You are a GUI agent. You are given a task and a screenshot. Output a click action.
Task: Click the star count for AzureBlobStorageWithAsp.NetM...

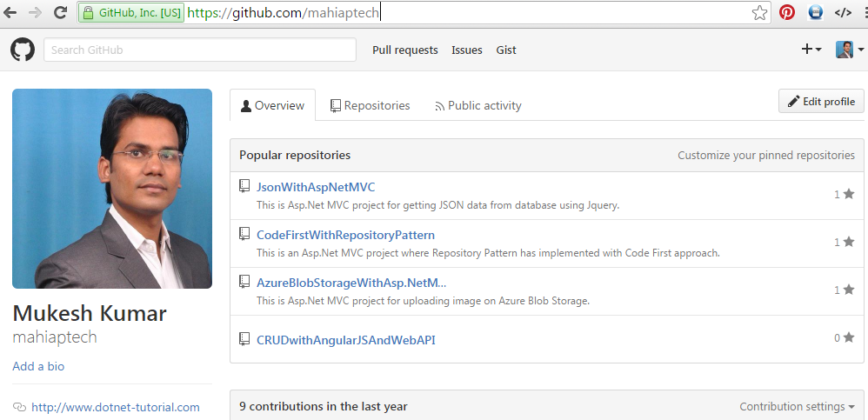point(845,290)
